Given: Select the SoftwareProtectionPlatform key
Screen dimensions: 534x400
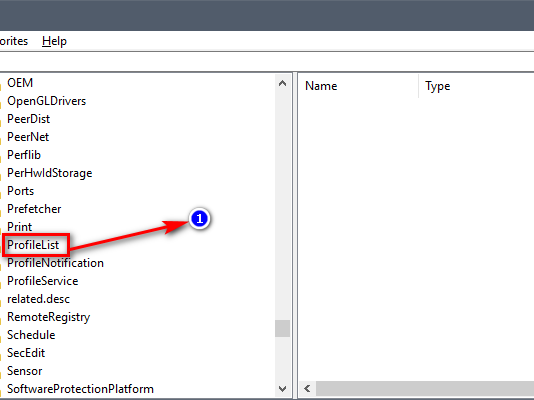Looking at the screenshot, I should point(80,389).
